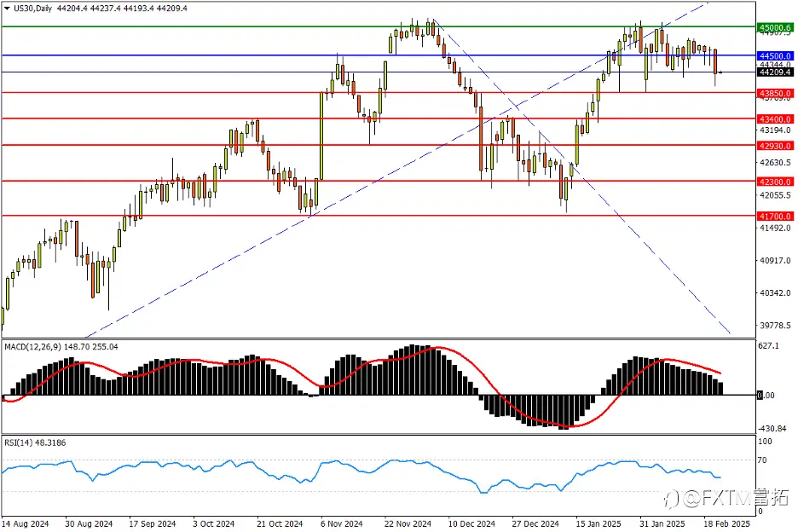Click the 30 Aug 2024 date label
Image resolution: width=798 pixels, height=532 pixels.
(x=89, y=523)
